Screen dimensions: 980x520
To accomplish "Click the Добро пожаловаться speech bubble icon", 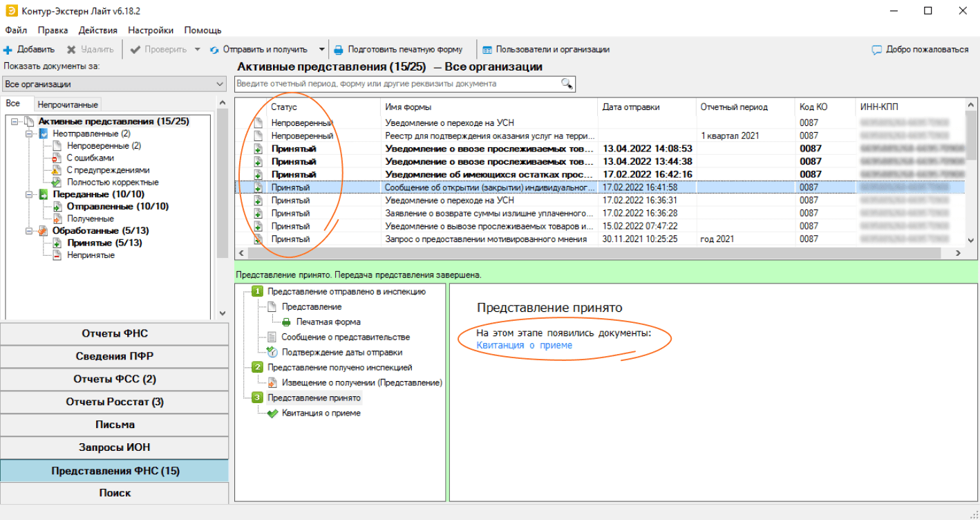I will 876,50.
